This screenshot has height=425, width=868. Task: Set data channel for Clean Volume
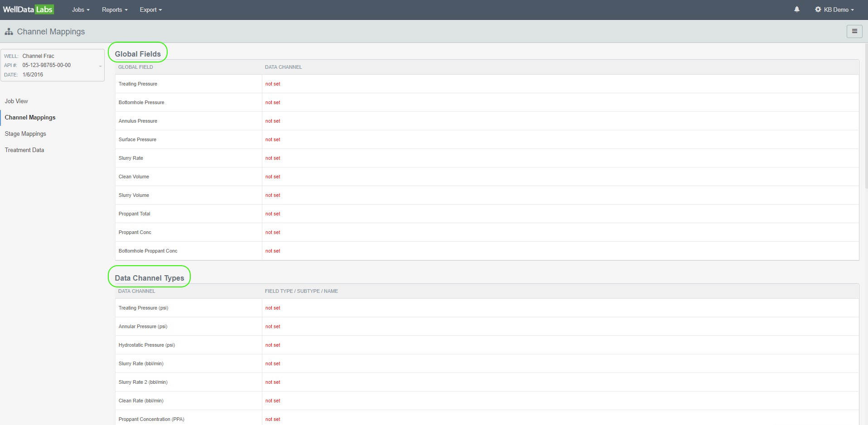[273, 177]
